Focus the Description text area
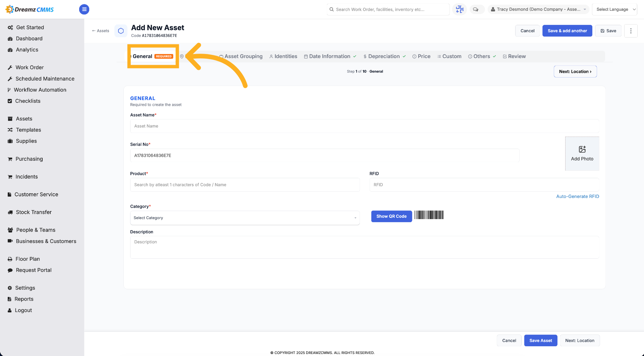 [x=365, y=247]
